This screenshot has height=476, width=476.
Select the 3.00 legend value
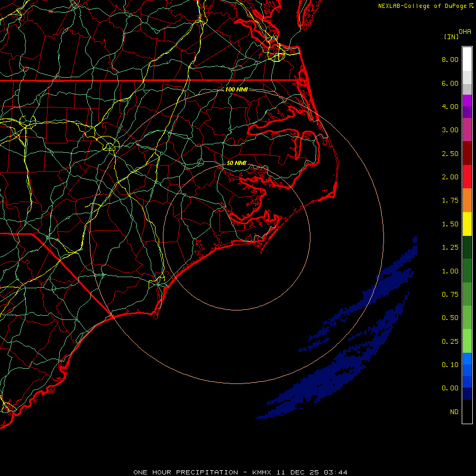450,130
